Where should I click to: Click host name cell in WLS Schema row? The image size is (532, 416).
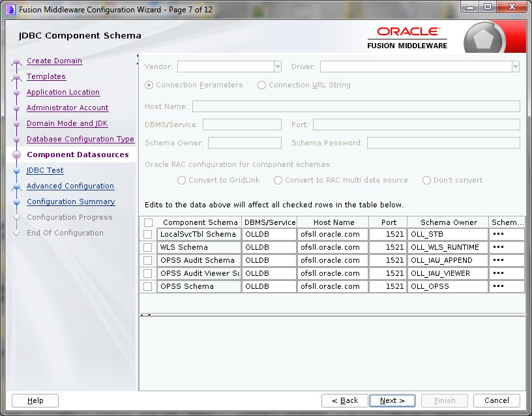tap(333, 247)
